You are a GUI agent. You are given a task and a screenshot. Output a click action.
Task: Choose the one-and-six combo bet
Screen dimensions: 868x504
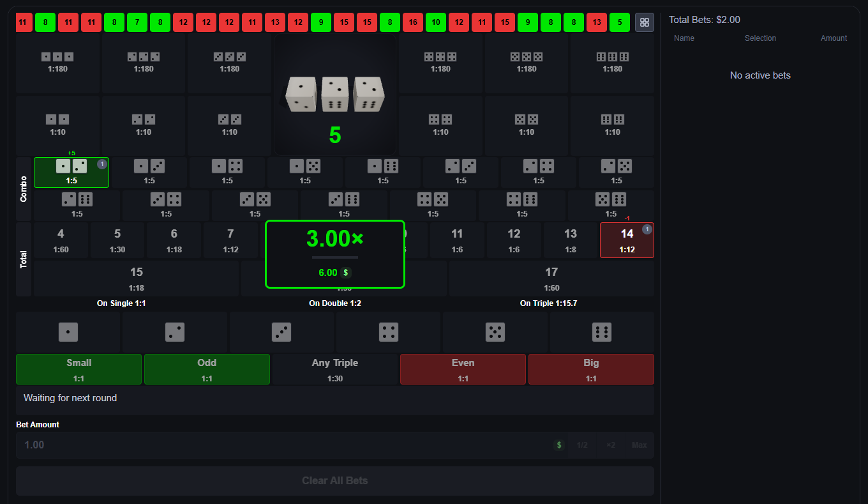pyautogui.click(x=383, y=172)
